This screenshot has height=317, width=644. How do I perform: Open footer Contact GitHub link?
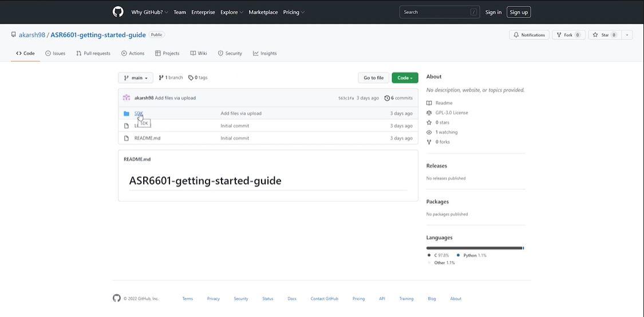(325, 299)
